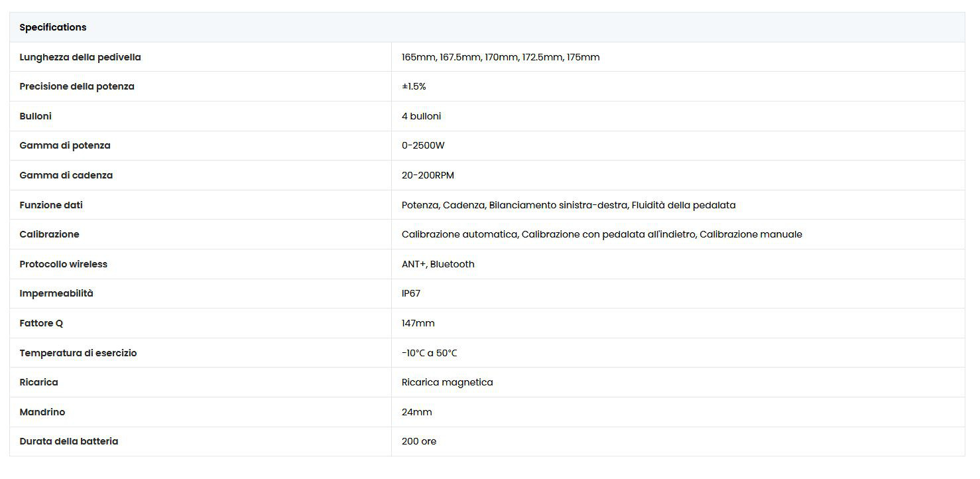The image size is (980, 479).
Task: Click the 'Potenza, Cadenza, Bilanciamento...' value
Action: click(x=569, y=205)
